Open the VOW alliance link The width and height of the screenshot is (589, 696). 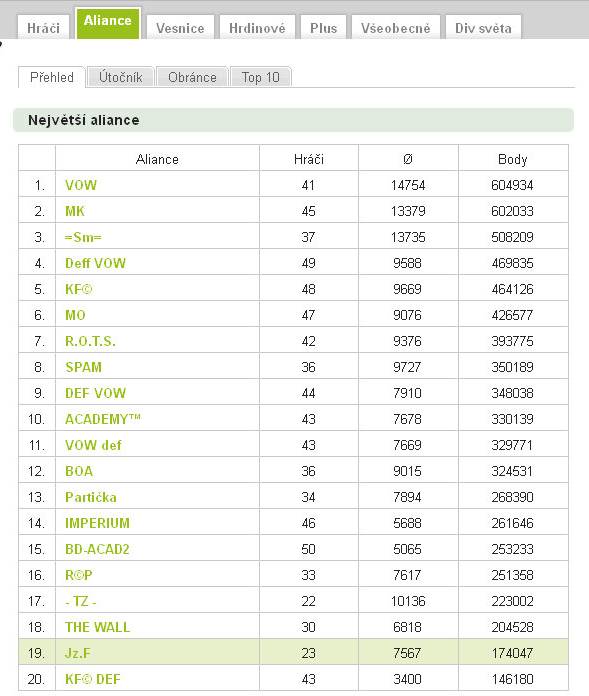coord(81,185)
